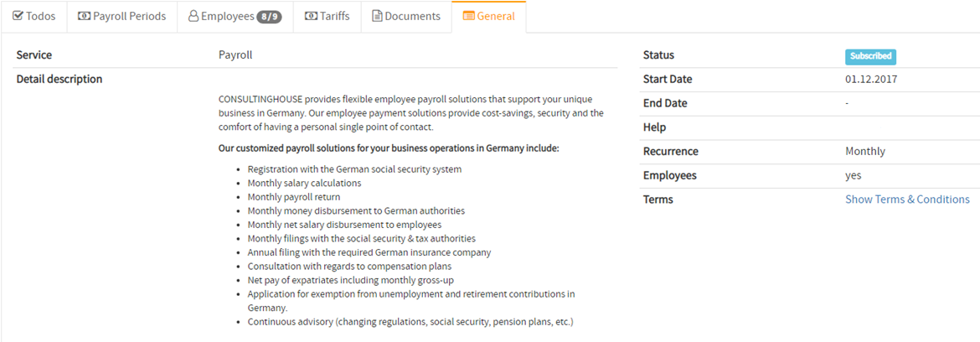Click the money icon on Payroll Periods tab
Screen dimensions: 980x342
(84, 16)
